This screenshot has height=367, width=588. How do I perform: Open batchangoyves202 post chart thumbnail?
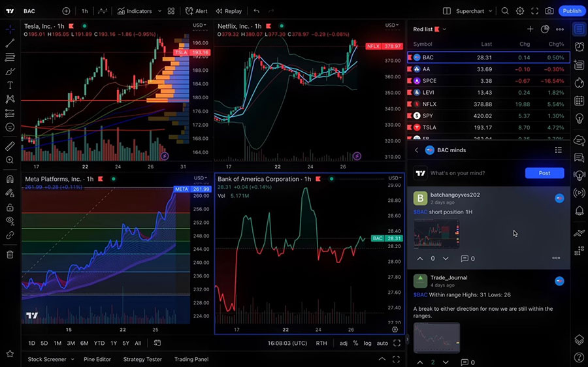click(x=436, y=234)
